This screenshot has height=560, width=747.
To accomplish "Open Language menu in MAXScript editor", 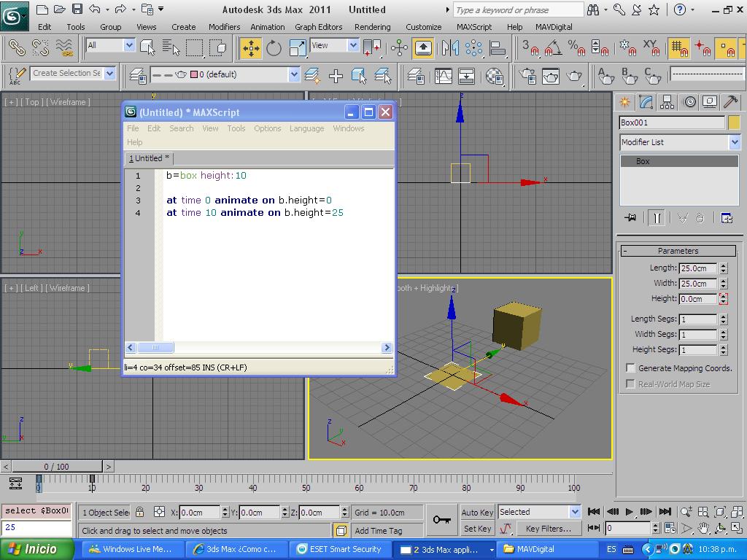I will click(x=306, y=128).
